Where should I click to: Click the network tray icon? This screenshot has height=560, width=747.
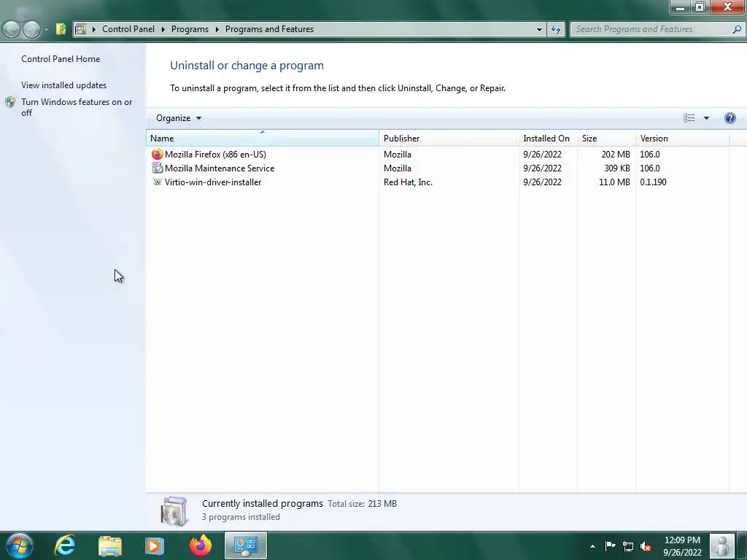[628, 547]
